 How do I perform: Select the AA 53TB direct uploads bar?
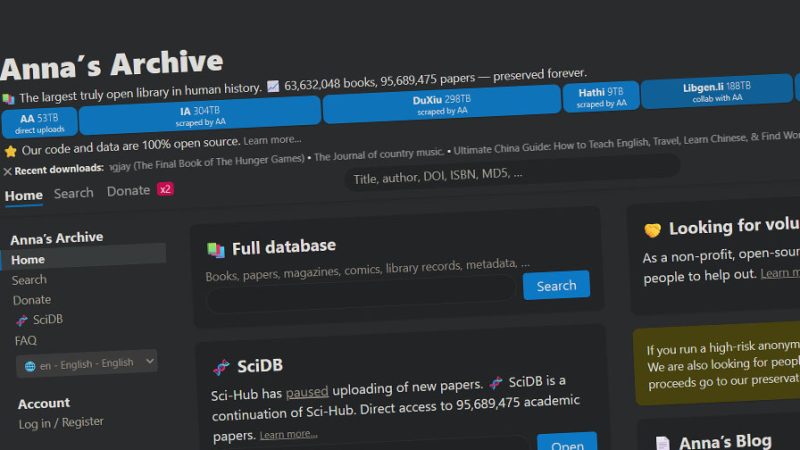(x=39, y=123)
